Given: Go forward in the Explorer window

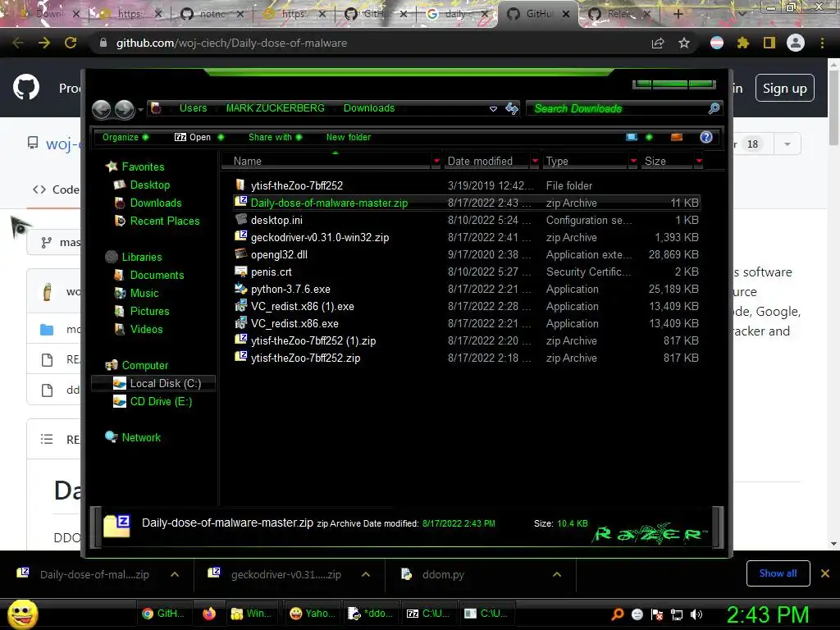Looking at the screenshot, I should pos(125,109).
